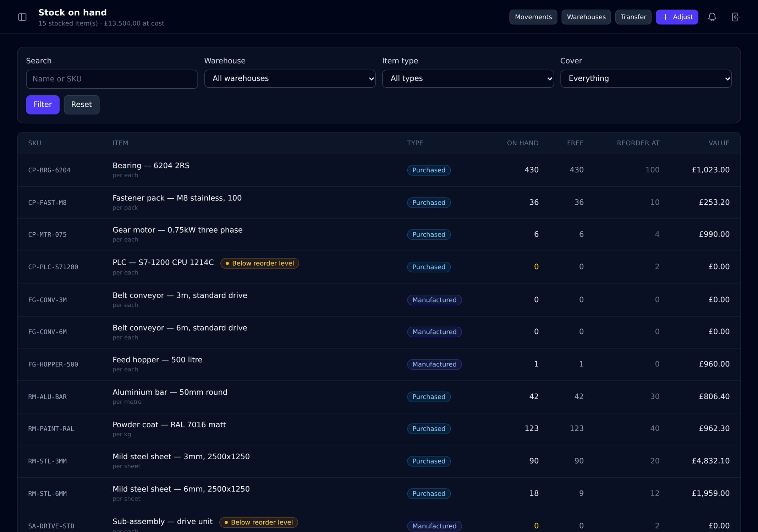This screenshot has height=532, width=758.
Task: Focus the Name or SKU search field
Action: click(x=112, y=79)
